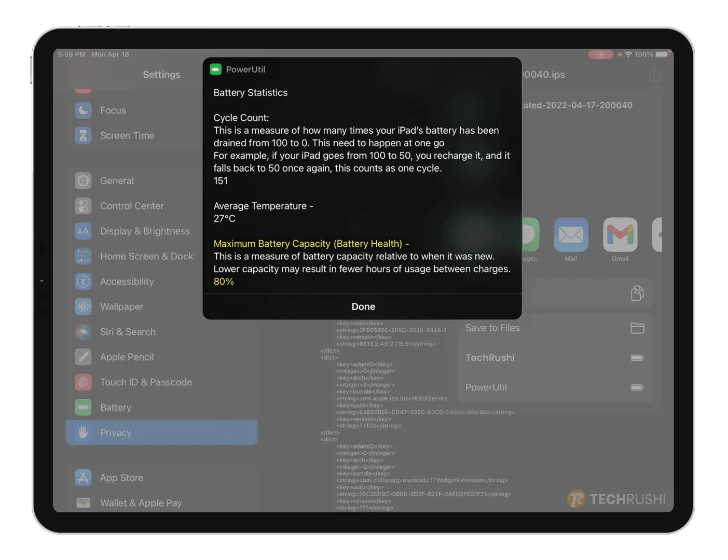
Task: Click the Touch ID fingerprint icon
Action: (83, 382)
